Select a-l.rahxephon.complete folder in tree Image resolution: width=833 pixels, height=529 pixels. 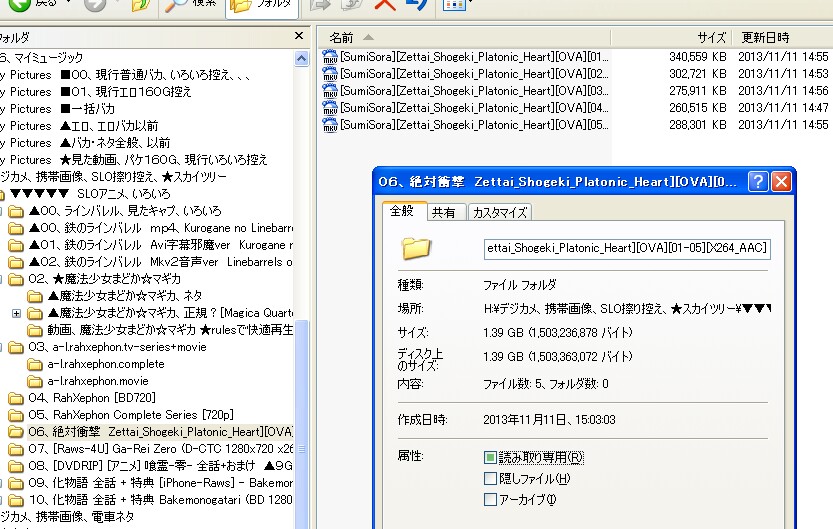(106, 364)
